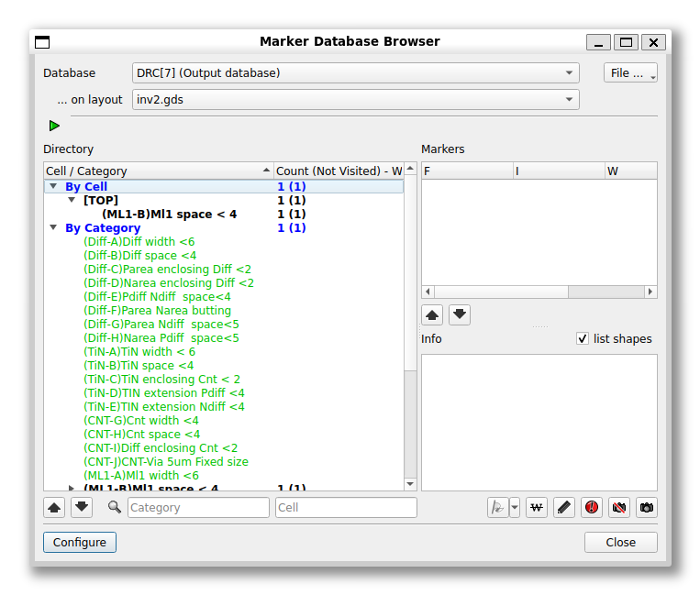Select the By Category row label
Viewport: 700px width, 595px height.
[103, 228]
